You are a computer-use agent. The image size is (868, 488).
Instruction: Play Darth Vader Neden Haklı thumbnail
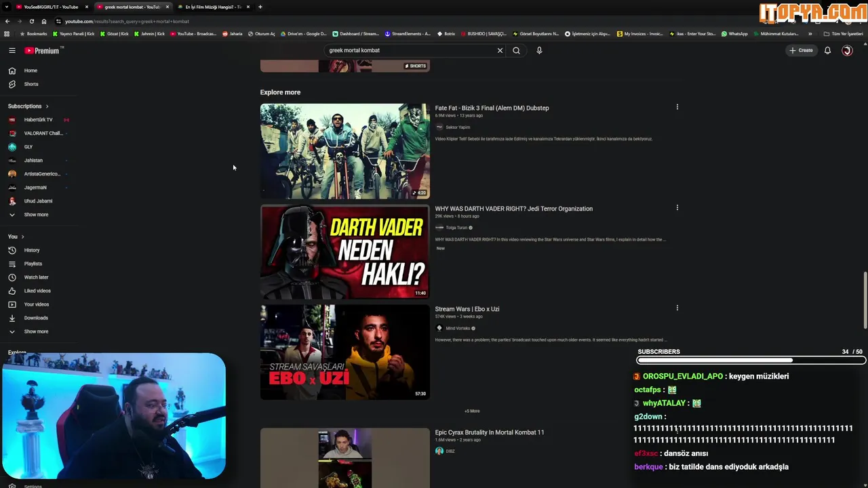[x=344, y=251]
